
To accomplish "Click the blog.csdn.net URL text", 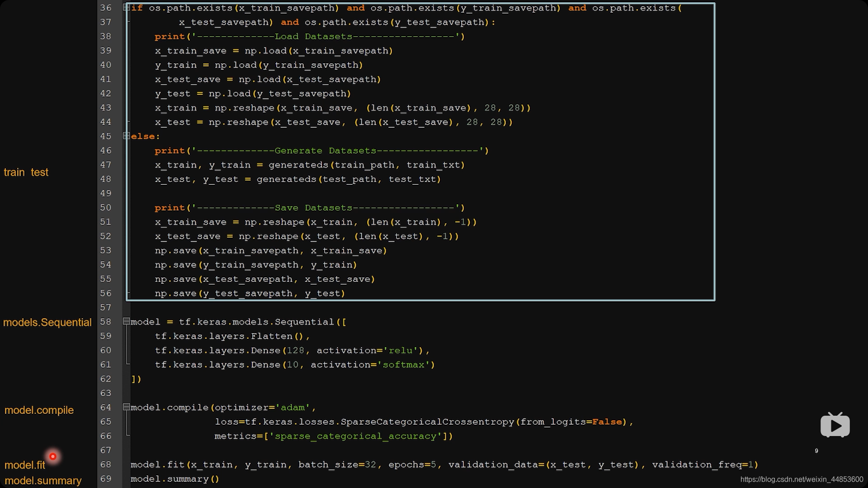I will coord(802,479).
